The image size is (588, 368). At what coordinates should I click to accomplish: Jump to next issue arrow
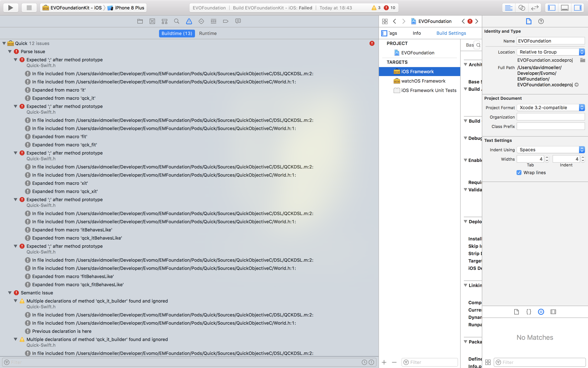coord(477,21)
